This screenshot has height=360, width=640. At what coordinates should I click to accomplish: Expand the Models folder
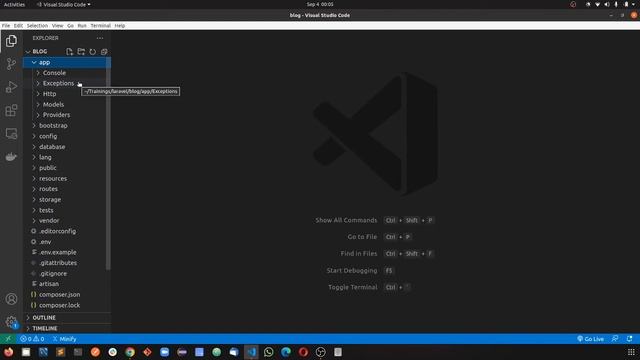[x=66, y=104]
